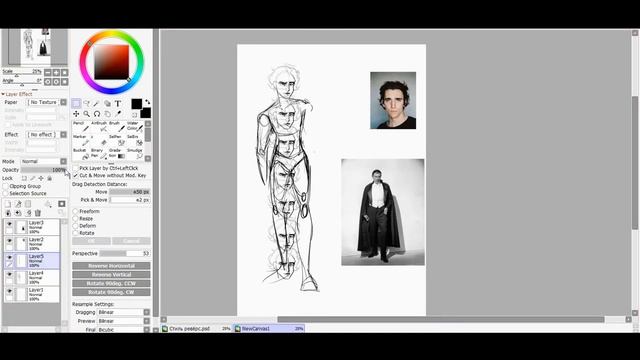
Task: Open the Dragging resample dropdown
Action: coord(147,312)
